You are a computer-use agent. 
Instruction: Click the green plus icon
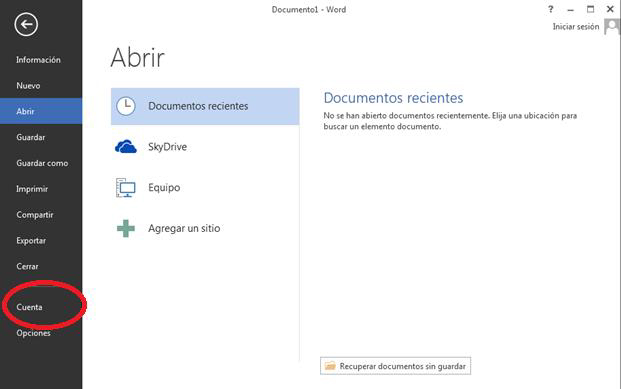click(126, 229)
